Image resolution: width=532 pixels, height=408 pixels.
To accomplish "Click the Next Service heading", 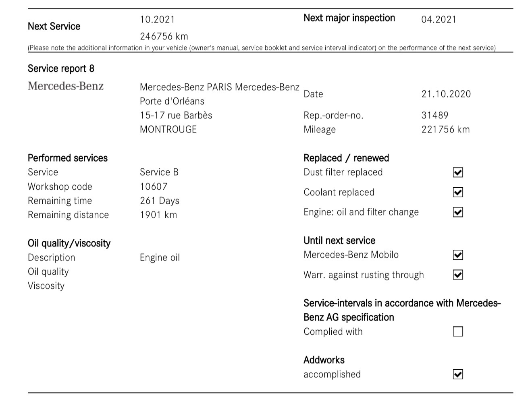I will (x=54, y=27).
